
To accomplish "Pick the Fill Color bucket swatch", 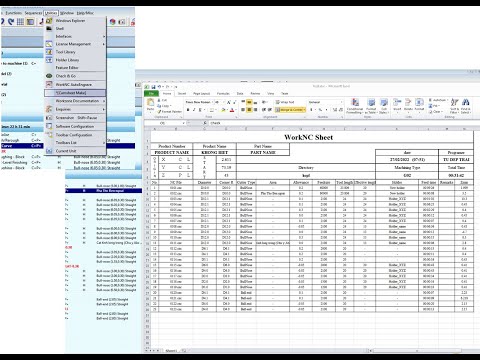I will pos(223,110).
